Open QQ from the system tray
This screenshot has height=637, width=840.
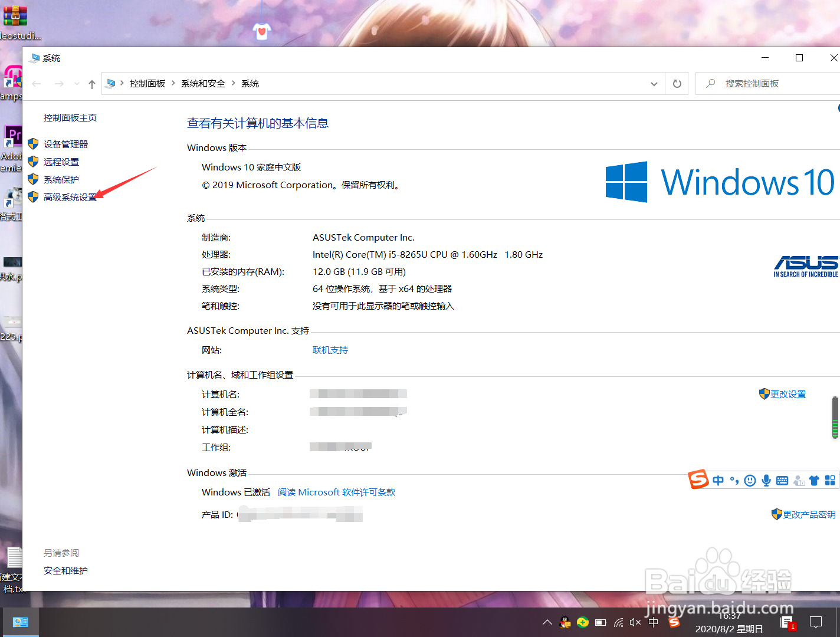click(565, 622)
